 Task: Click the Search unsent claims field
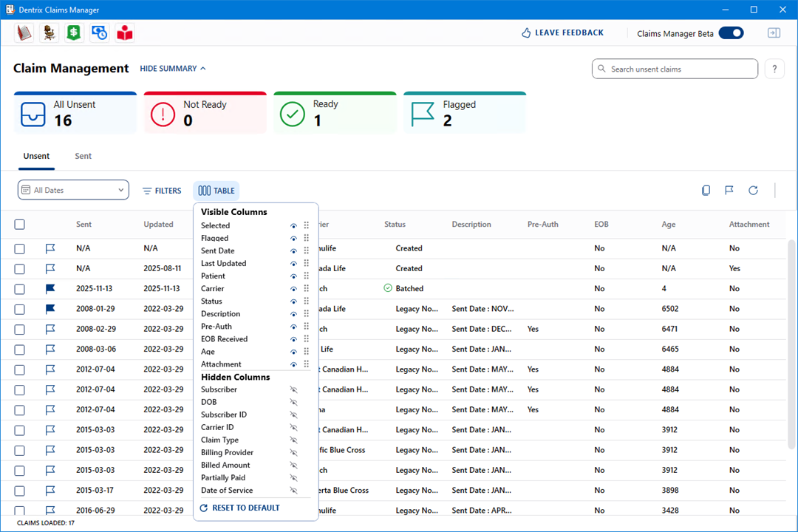pos(675,69)
